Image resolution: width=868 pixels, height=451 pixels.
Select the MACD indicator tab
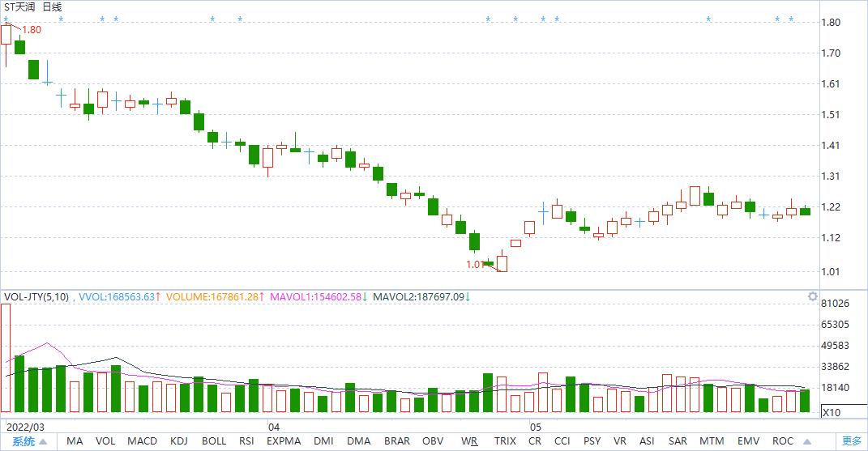coord(143,441)
